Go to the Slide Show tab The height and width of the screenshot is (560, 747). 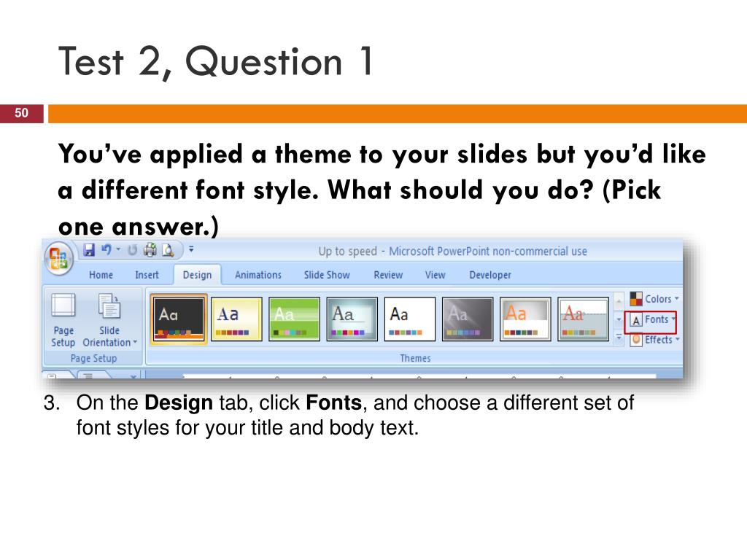coord(327,275)
